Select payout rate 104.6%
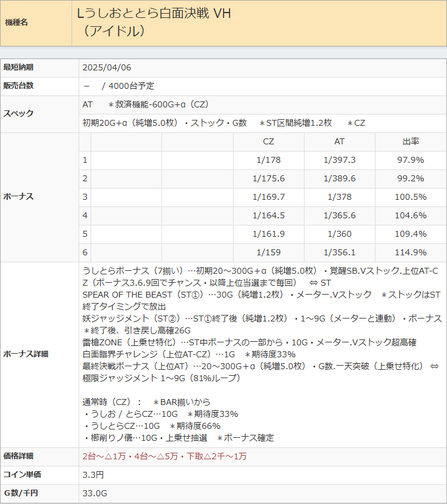The width and height of the screenshot is (447, 504). tap(411, 215)
